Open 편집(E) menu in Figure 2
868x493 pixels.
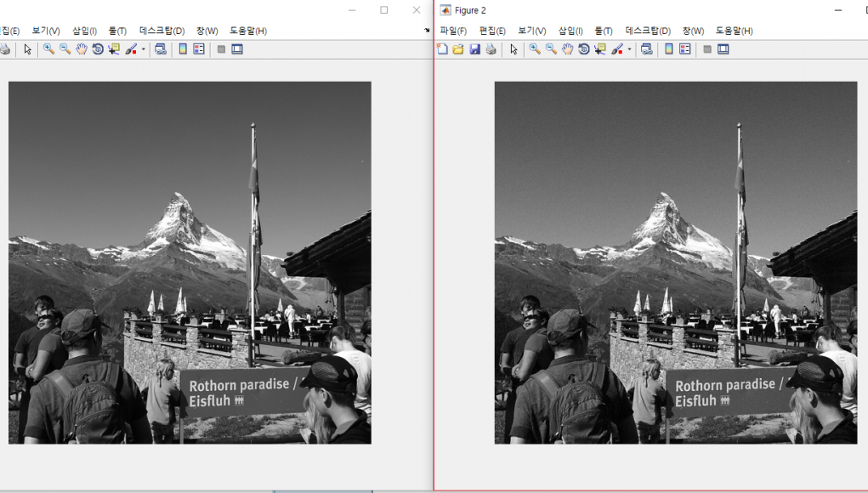[x=492, y=31]
